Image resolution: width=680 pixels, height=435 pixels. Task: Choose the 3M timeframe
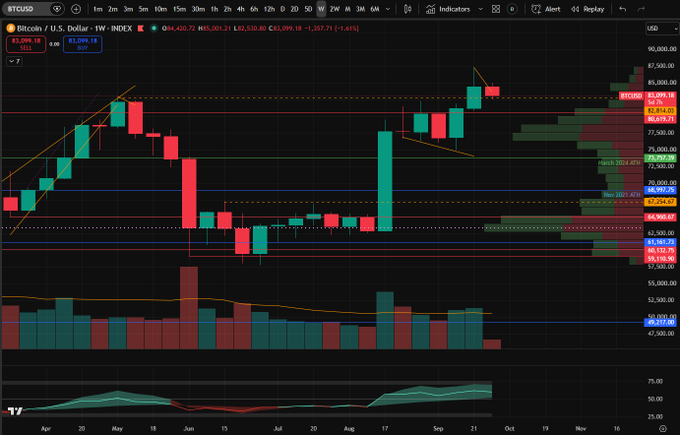(360, 9)
